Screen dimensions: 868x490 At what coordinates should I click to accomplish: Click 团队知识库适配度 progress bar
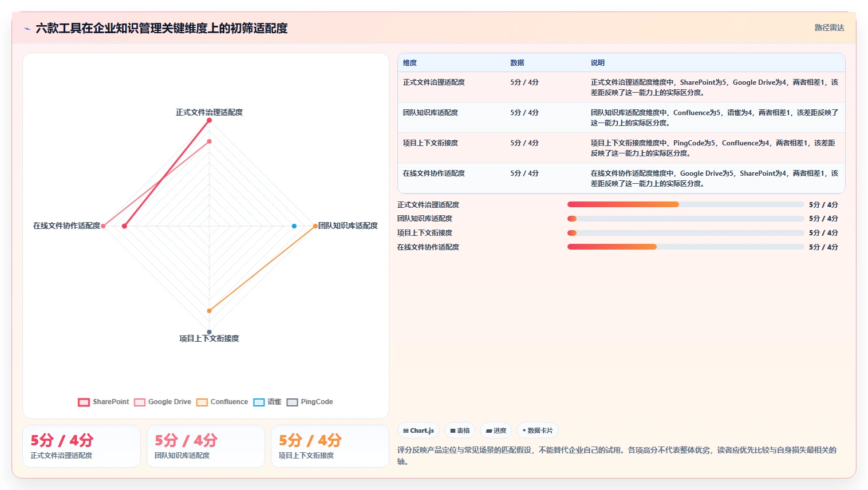[x=685, y=219]
